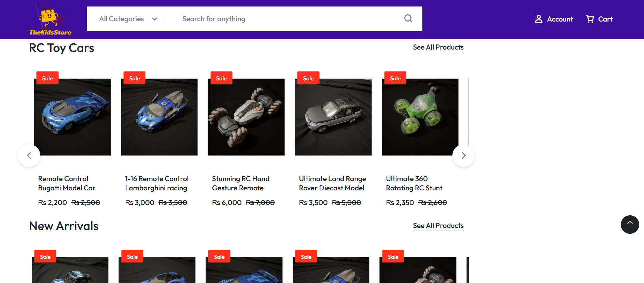The height and width of the screenshot is (283, 644).
Task: Click the TheKidsStore logo
Action: click(x=50, y=19)
